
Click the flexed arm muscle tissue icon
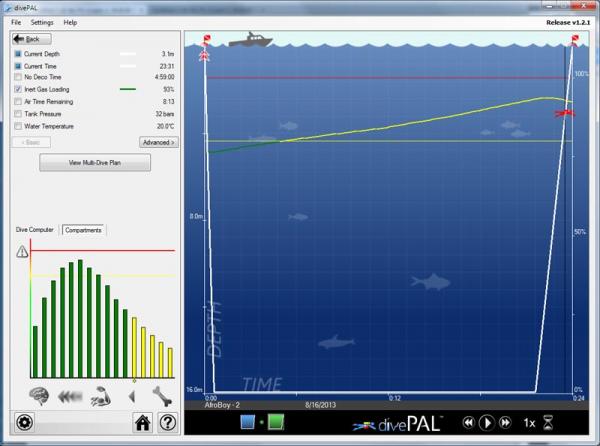pos(100,394)
